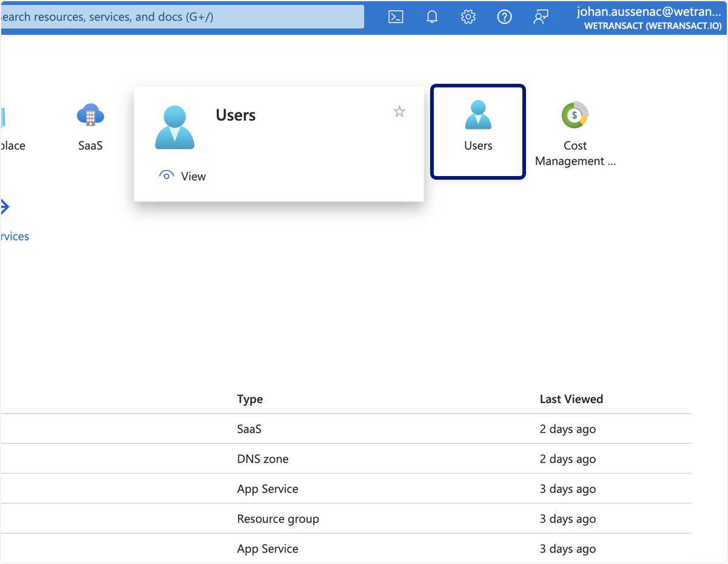Click the large Users avatar in popup
Screen dimensions: 728x564
175,127
